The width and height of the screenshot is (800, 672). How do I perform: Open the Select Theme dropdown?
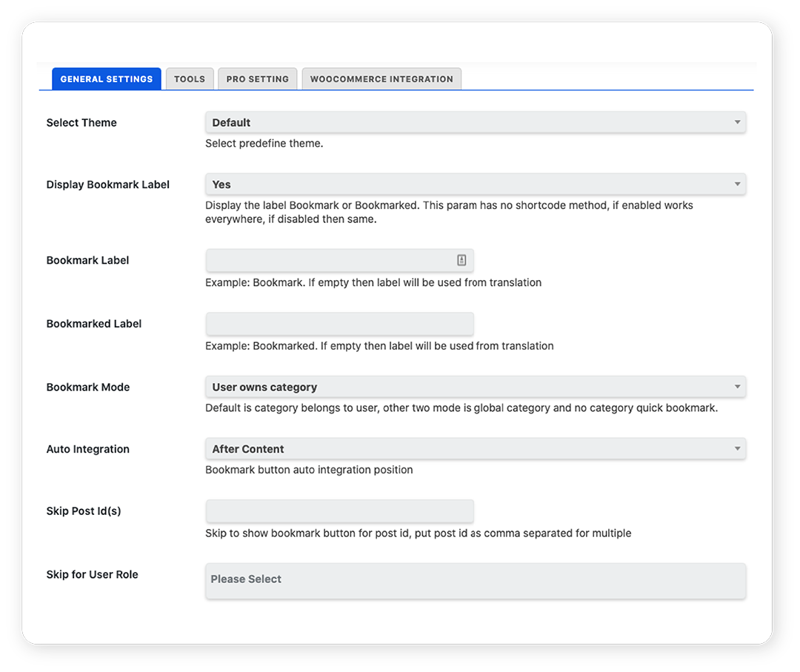coord(476,122)
